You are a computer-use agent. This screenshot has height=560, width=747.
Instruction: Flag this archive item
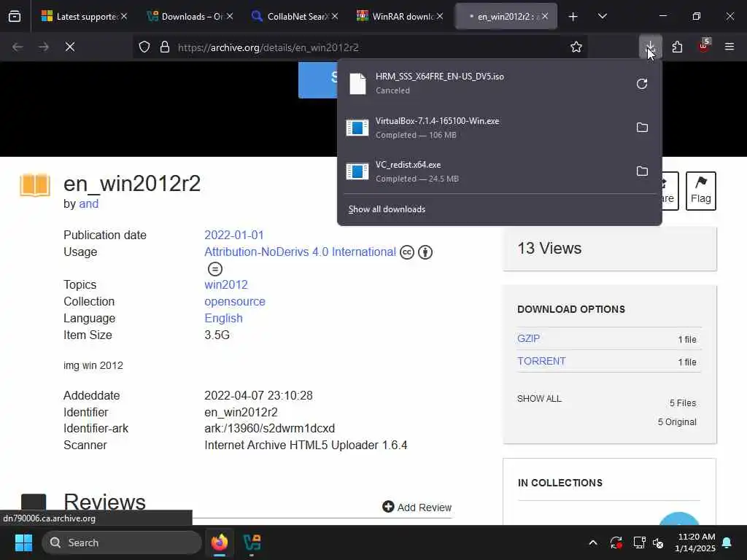point(701,191)
